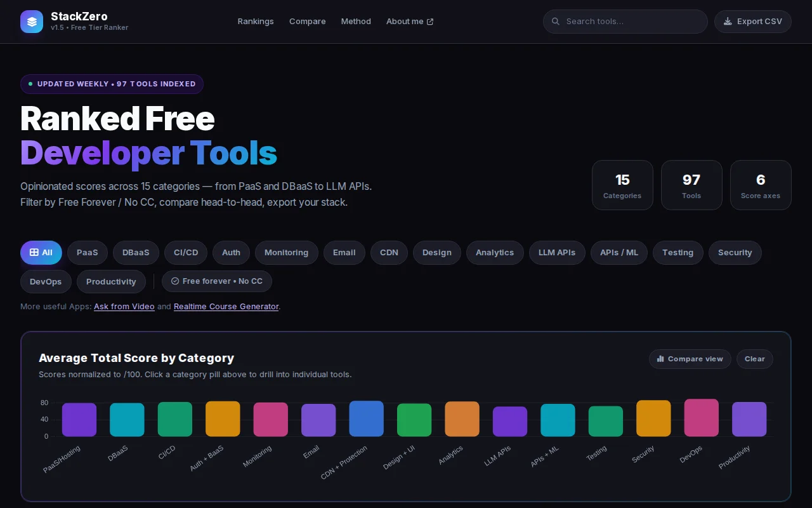Image resolution: width=812 pixels, height=508 pixels.
Task: Click the Monitoring chart bar
Action: 271,420
